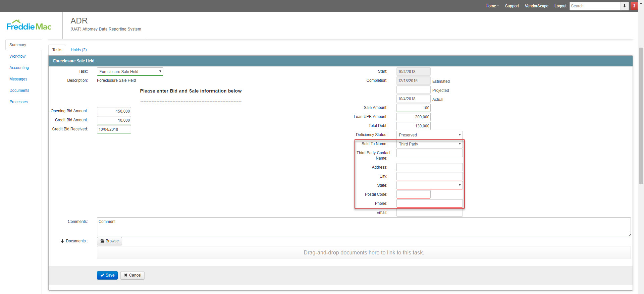Expand the Task dropdown showing Foreclosure Sale Held
The image size is (644, 294).
130,72
